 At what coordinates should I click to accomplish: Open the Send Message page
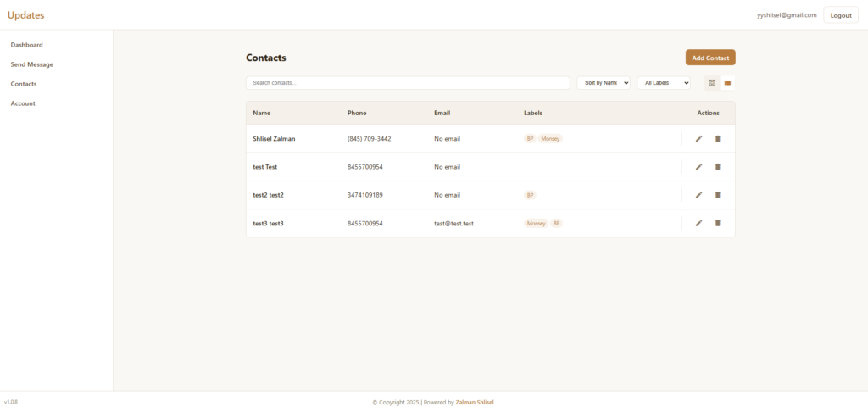pyautogui.click(x=32, y=64)
